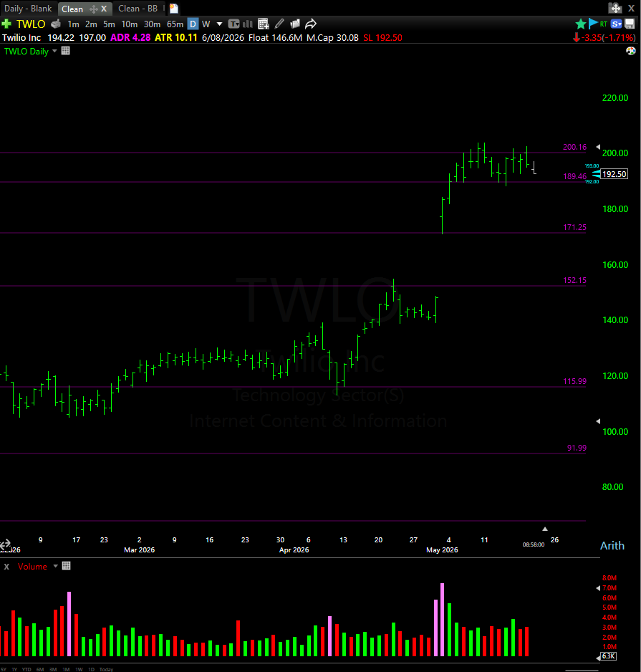Click the Twilio Inc company name
641x672 pixels.
(x=21, y=38)
